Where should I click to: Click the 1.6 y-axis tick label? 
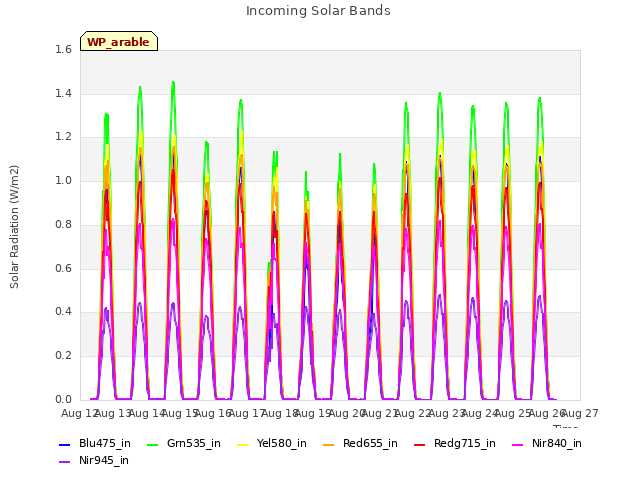click(63, 49)
